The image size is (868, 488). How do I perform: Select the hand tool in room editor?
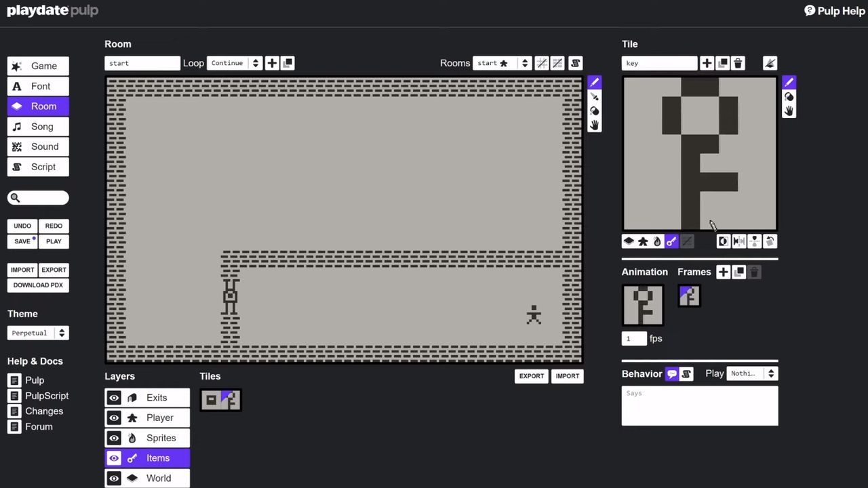pos(595,125)
